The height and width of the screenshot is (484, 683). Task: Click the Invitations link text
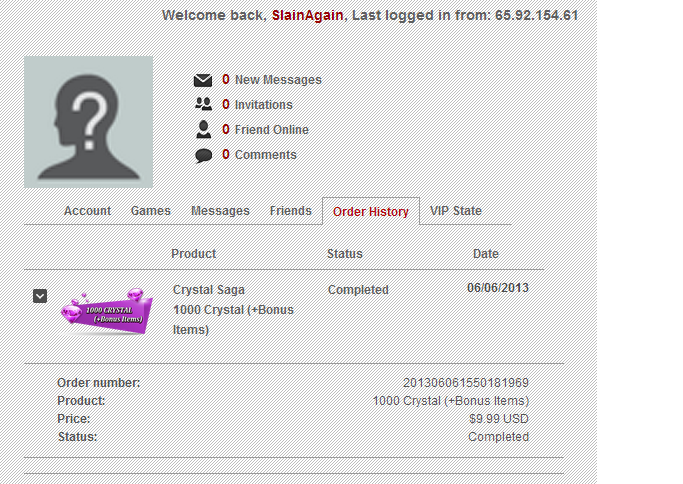click(x=264, y=105)
